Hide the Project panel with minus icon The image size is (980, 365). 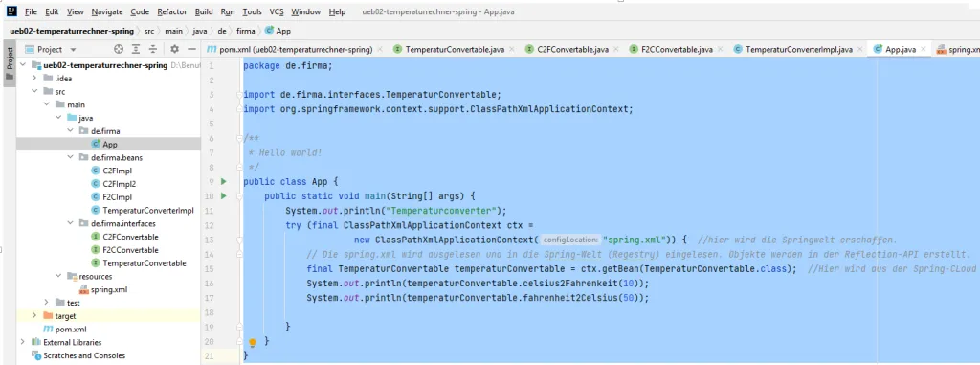tap(191, 49)
